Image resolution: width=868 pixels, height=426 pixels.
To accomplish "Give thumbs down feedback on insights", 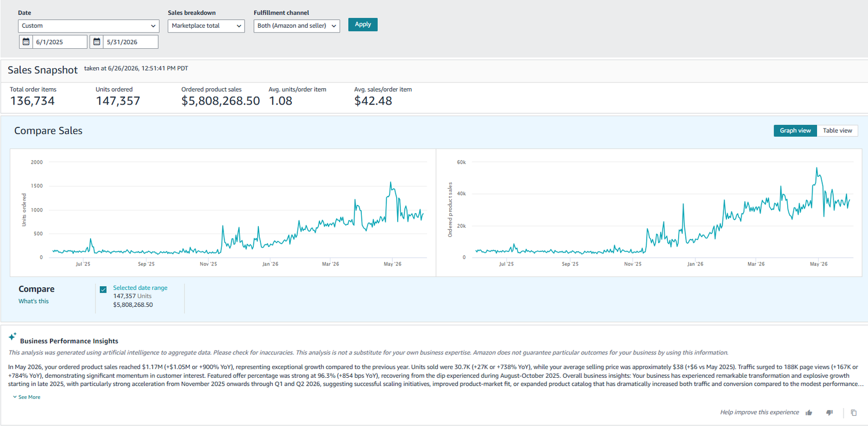I will pos(829,412).
